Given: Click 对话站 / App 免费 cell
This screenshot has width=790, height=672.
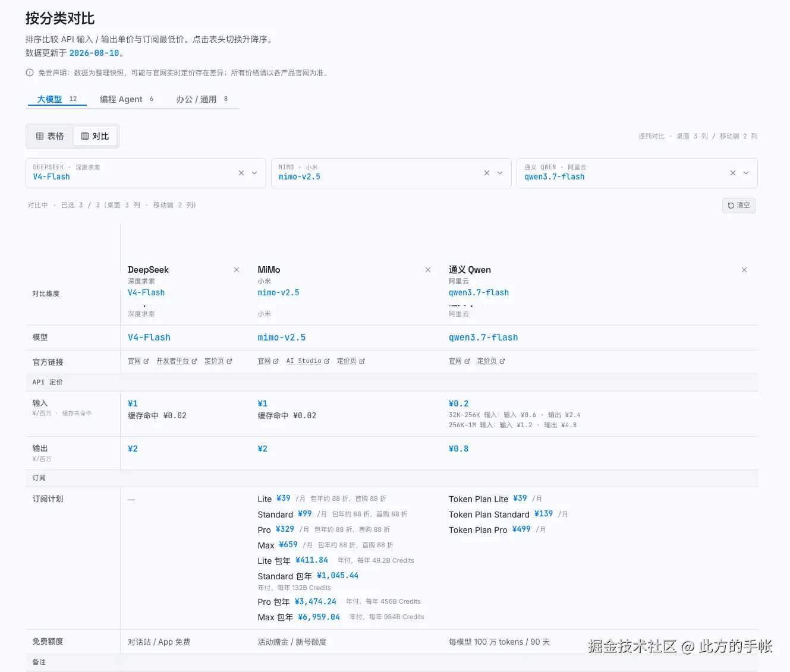Looking at the screenshot, I should [x=159, y=642].
